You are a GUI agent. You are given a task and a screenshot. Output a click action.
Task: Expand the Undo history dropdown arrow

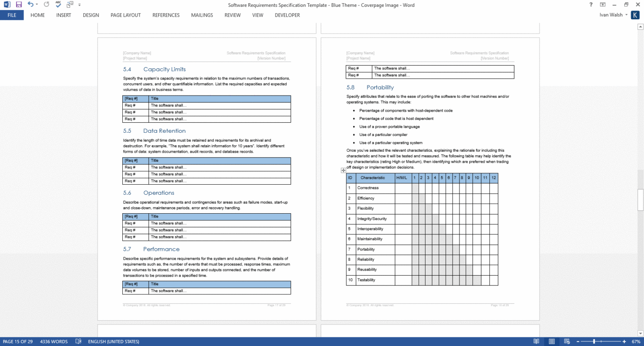(37, 4)
